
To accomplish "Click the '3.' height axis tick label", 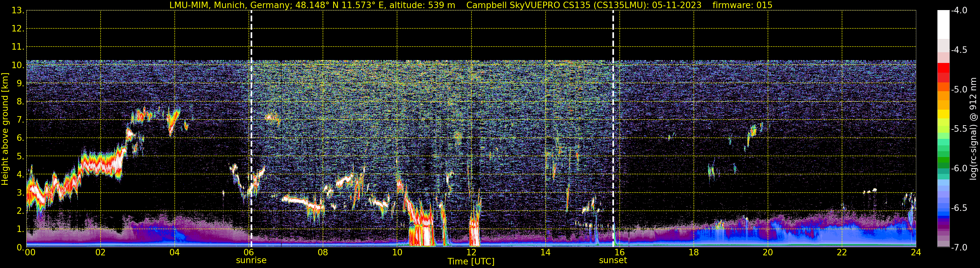I will (20, 192).
